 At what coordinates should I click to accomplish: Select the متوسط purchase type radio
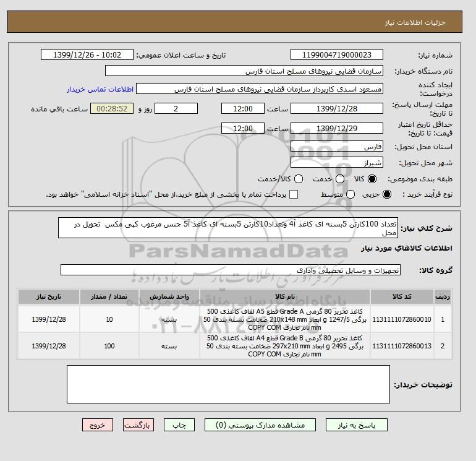coord(351,194)
